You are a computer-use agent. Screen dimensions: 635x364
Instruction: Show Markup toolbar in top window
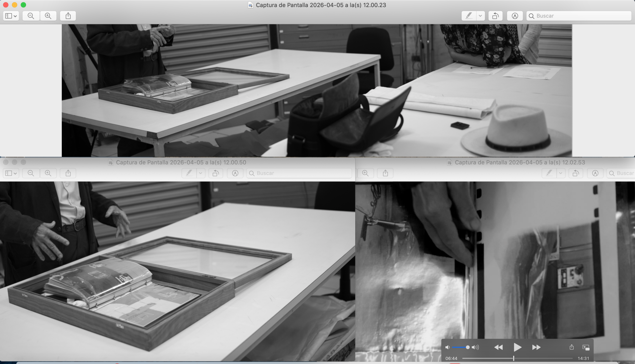coord(515,16)
